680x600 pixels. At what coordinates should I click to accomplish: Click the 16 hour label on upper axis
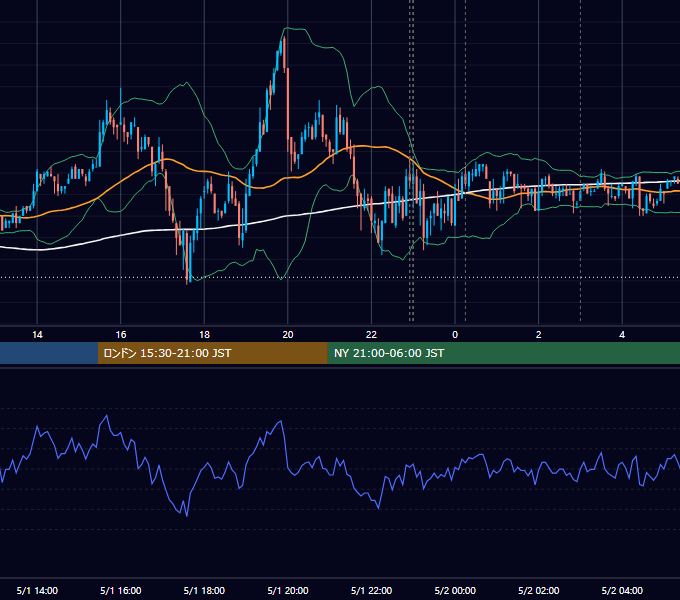coord(121,335)
